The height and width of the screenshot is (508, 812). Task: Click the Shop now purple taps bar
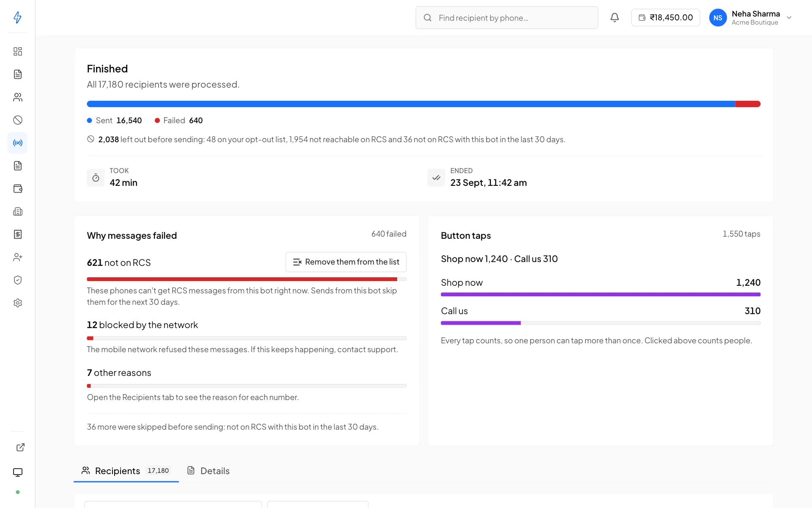[601, 294]
